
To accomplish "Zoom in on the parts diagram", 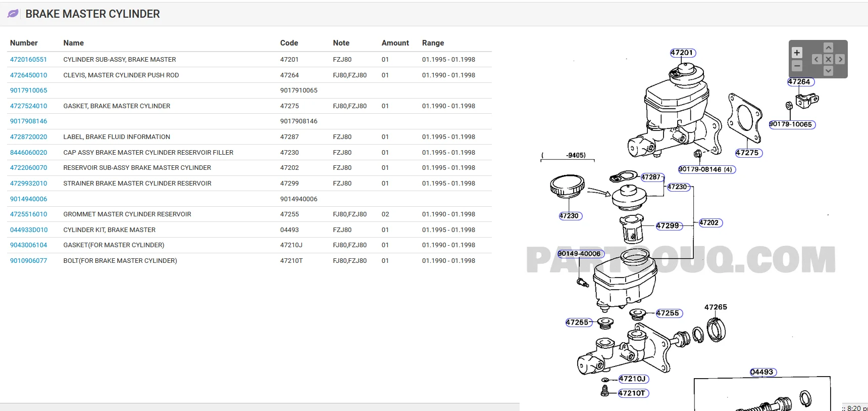I will 797,53.
